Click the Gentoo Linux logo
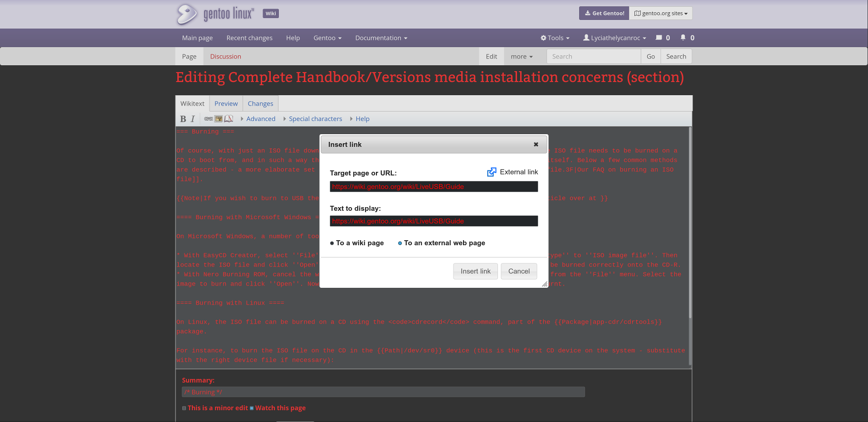Image resolution: width=868 pixels, height=422 pixels. coord(215,14)
